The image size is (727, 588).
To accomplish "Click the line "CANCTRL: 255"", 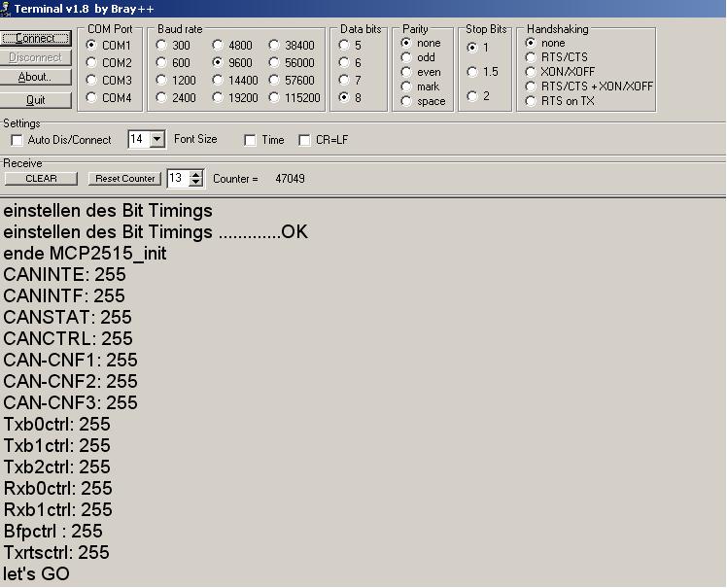I will coord(68,338).
